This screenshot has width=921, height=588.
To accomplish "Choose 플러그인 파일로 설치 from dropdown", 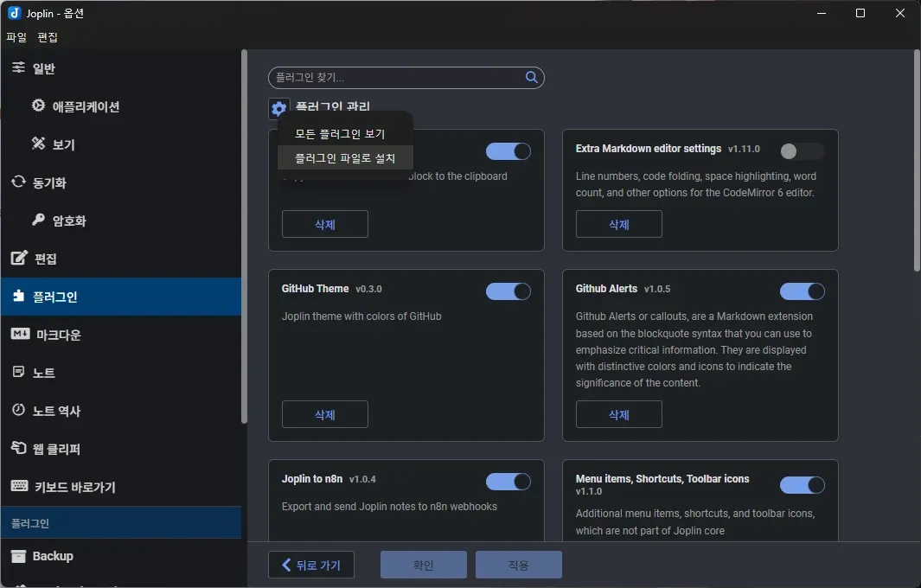I will click(x=345, y=158).
